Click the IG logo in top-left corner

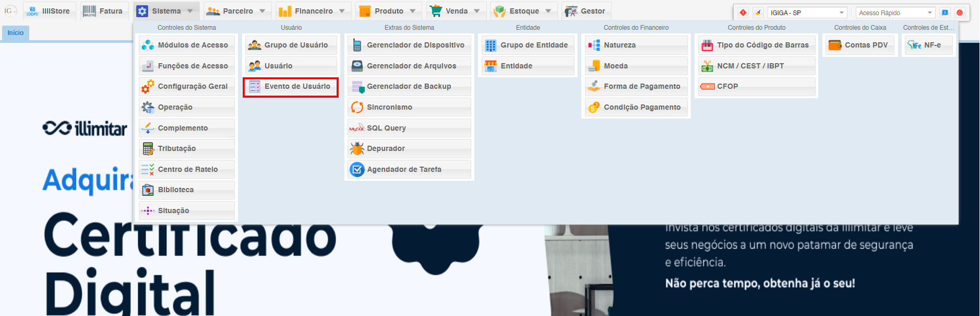click(x=10, y=11)
